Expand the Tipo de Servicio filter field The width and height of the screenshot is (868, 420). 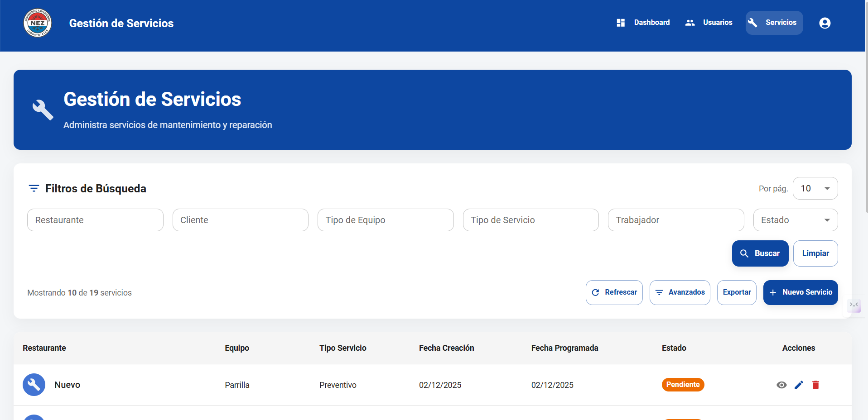tap(530, 220)
